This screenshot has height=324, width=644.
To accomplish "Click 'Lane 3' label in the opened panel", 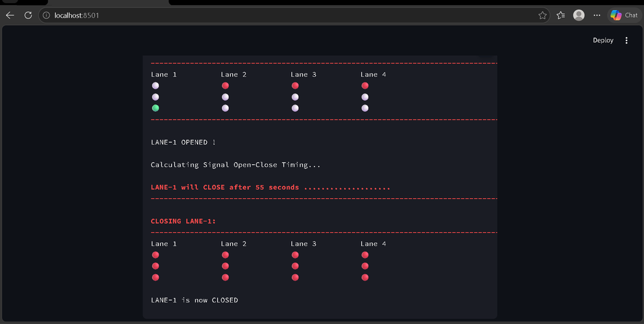I will coord(303,74).
